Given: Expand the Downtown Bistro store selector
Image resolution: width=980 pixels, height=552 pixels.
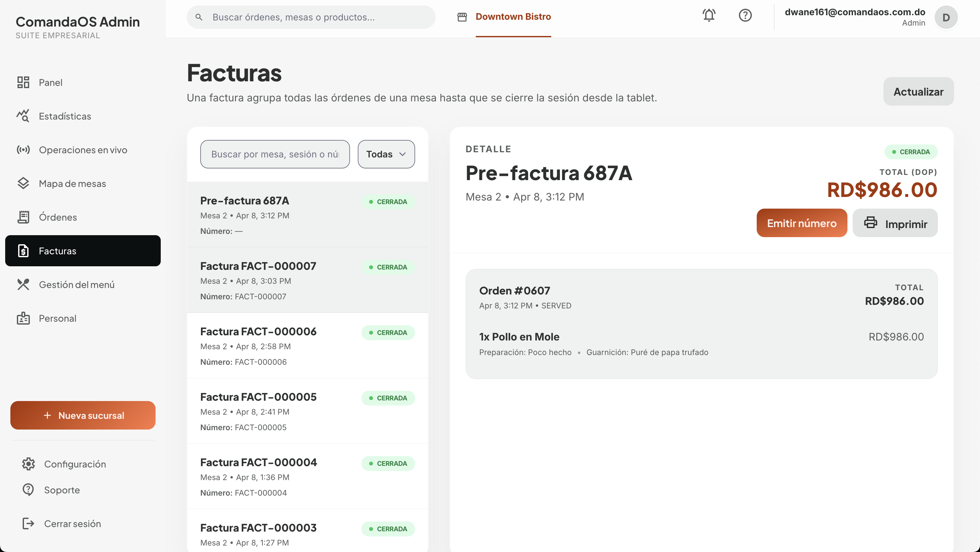Looking at the screenshot, I should coord(513,17).
